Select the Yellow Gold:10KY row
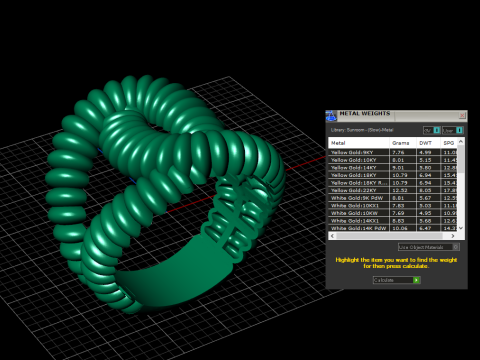480x360 pixels. click(393, 160)
